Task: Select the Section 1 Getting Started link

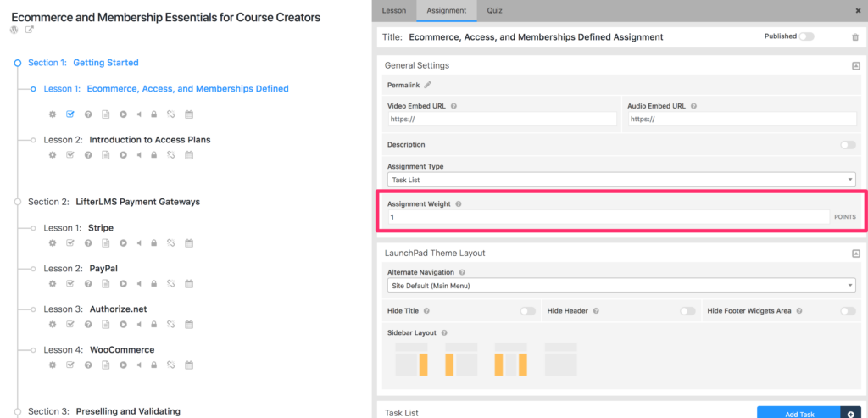Action: (x=83, y=63)
